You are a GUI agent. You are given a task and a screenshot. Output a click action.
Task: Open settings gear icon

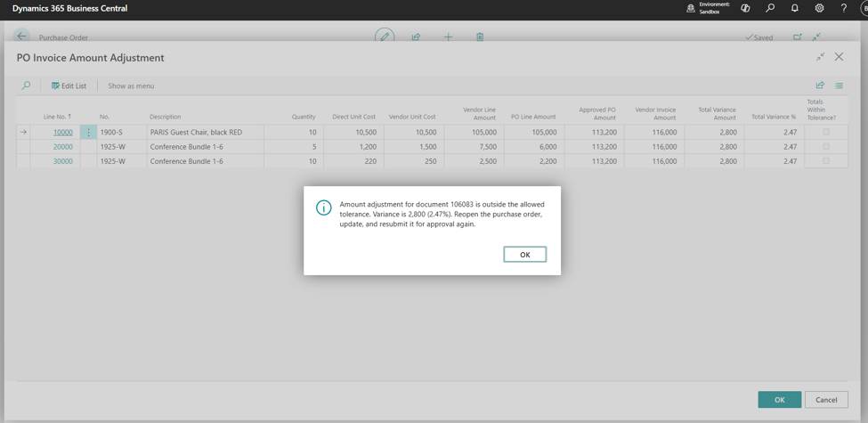coord(819,8)
